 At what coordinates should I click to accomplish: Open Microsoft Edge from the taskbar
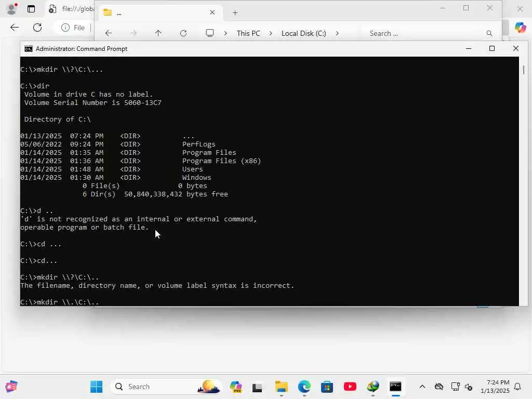[x=304, y=387]
